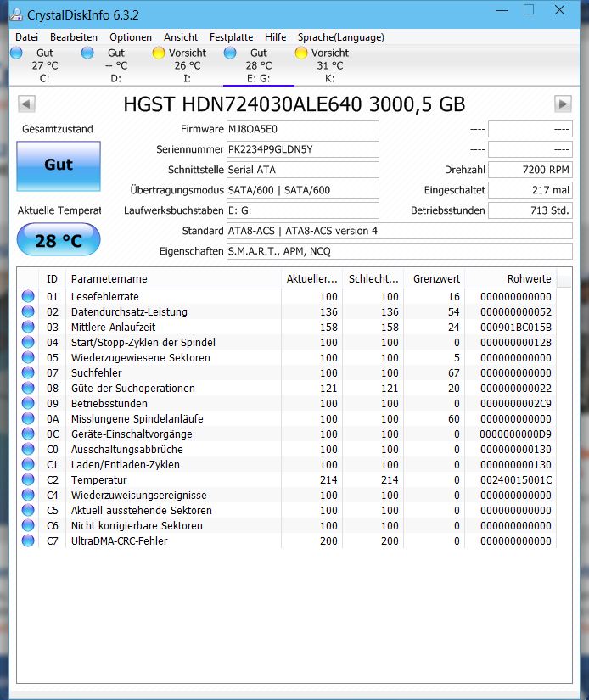Image resolution: width=589 pixels, height=700 pixels.
Task: Click the Seriennummer field
Action: click(x=303, y=149)
